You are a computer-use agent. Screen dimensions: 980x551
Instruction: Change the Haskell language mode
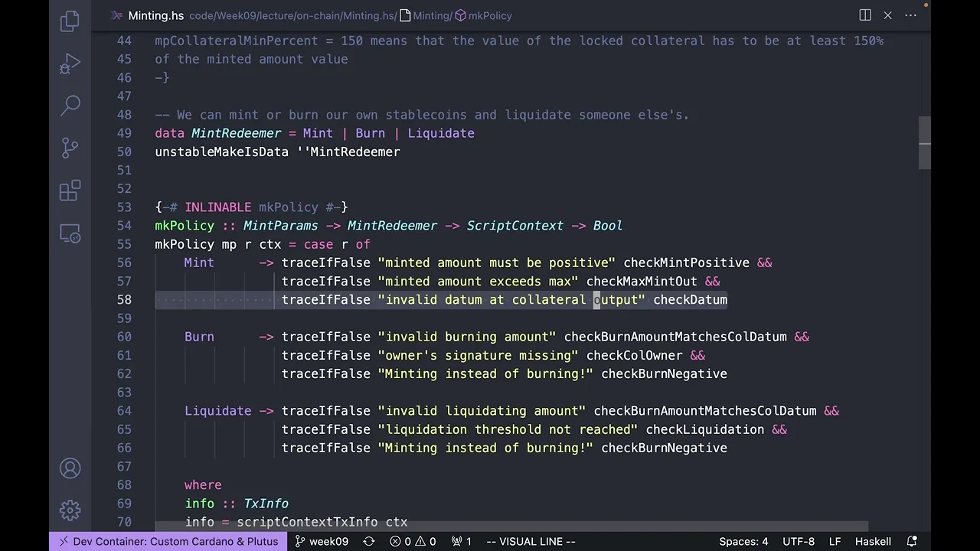[x=873, y=541]
